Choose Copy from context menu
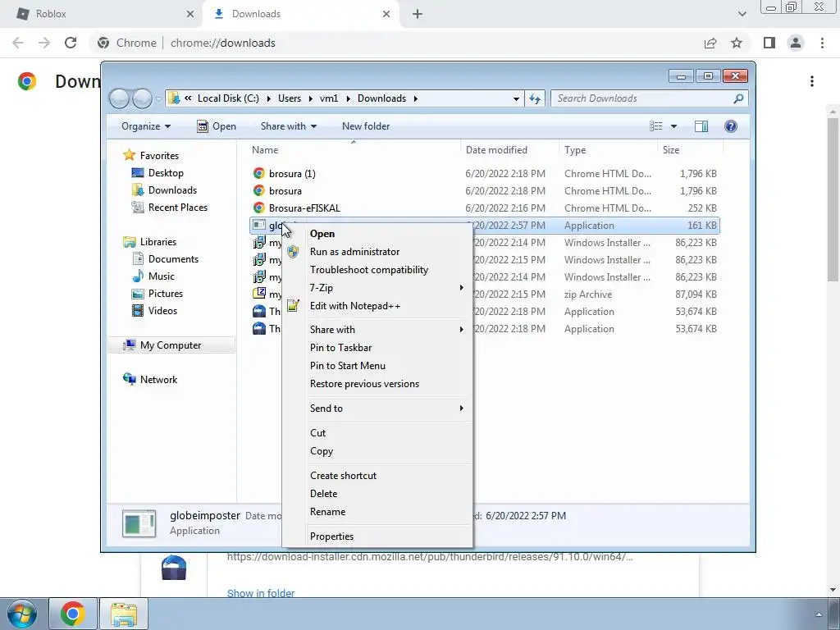840x630 pixels. 322,451
